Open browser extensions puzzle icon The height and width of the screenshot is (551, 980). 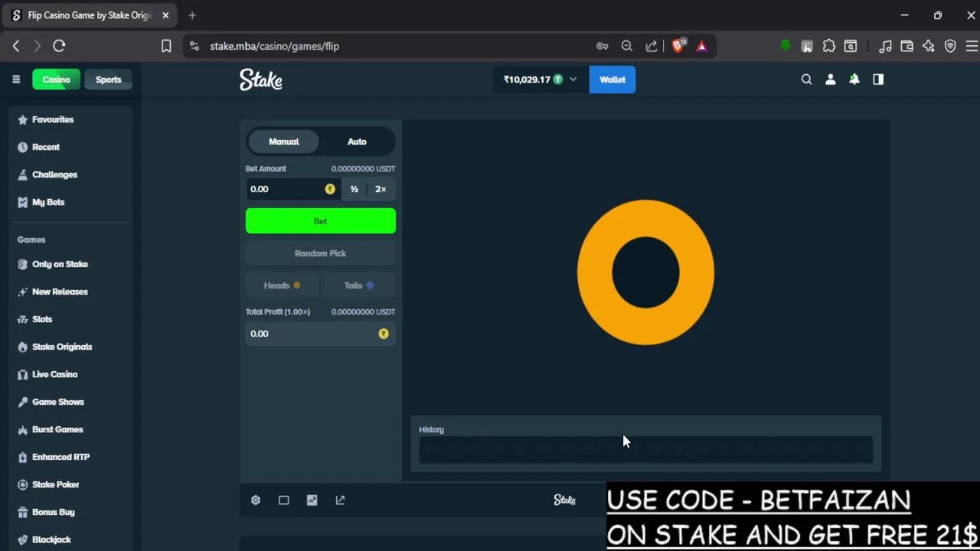829,46
